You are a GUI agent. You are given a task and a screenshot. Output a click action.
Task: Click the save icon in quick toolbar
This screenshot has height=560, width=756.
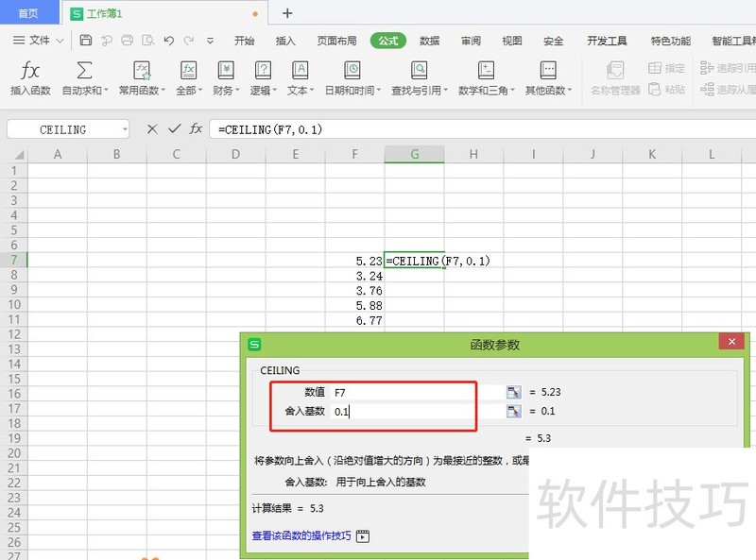[x=86, y=41]
